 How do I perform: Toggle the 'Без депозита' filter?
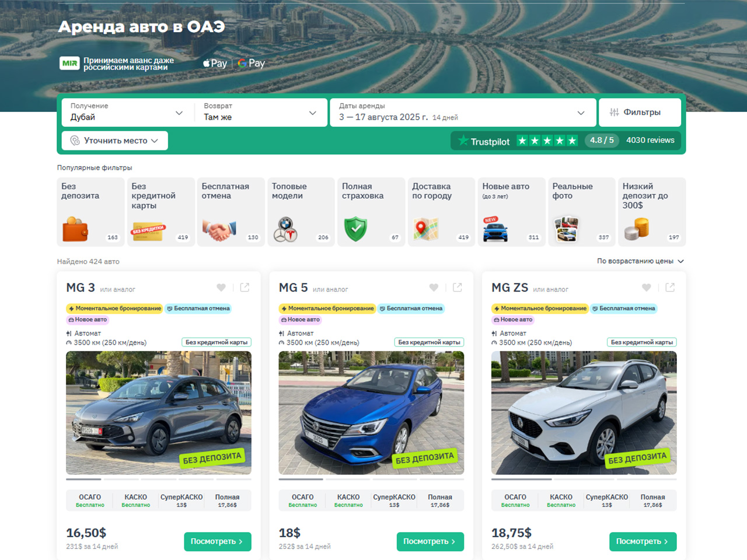[90, 212]
